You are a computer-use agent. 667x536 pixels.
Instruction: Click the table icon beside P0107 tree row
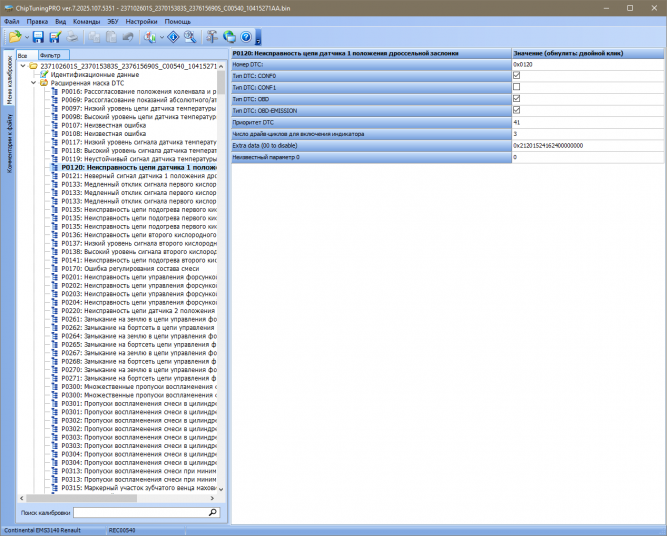[54, 125]
